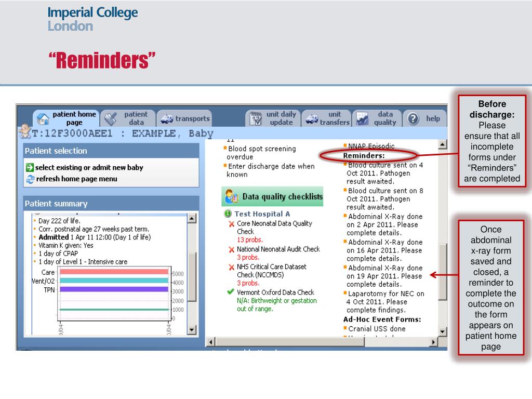Click main panel vertical scroll up arrow

pos(443,144)
